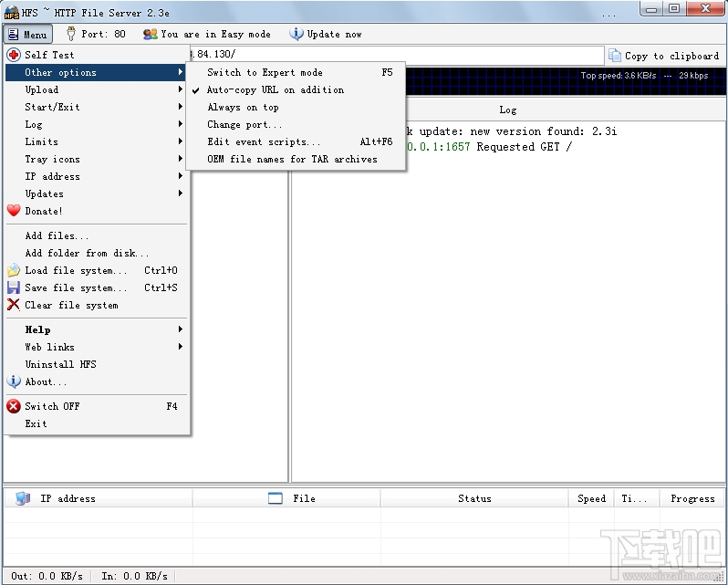Image resolution: width=728 pixels, height=585 pixels.
Task: Click Copy to clipboard button
Action: coord(664,56)
